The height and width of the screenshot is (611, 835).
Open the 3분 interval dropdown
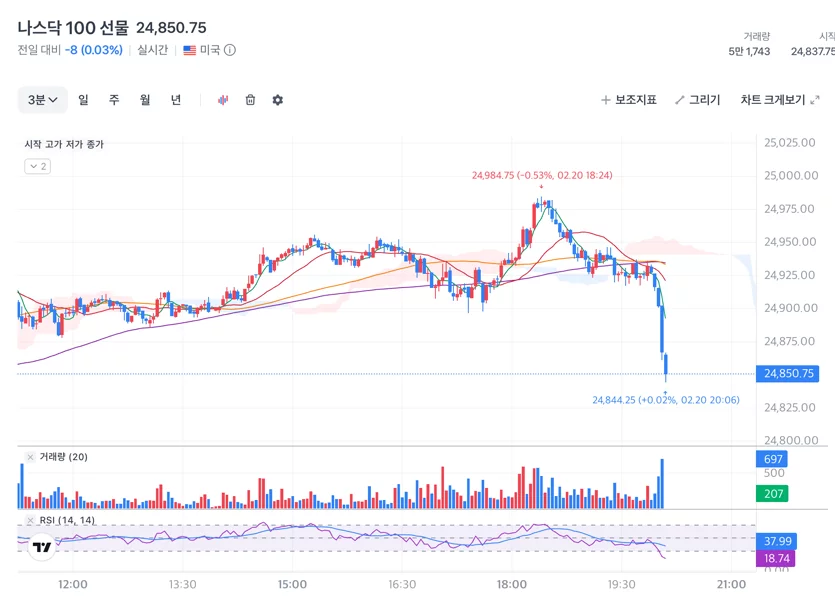[43, 100]
